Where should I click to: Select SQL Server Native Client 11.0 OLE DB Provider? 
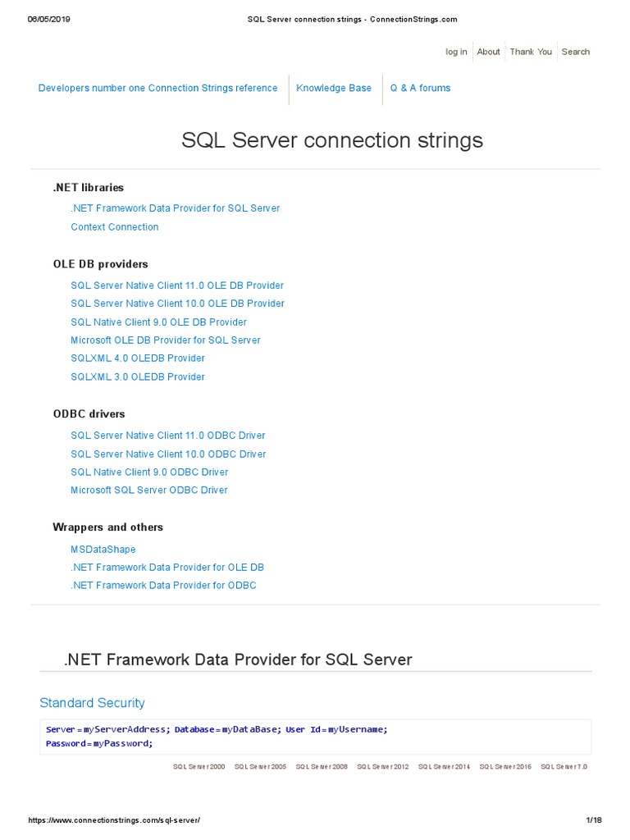177,285
